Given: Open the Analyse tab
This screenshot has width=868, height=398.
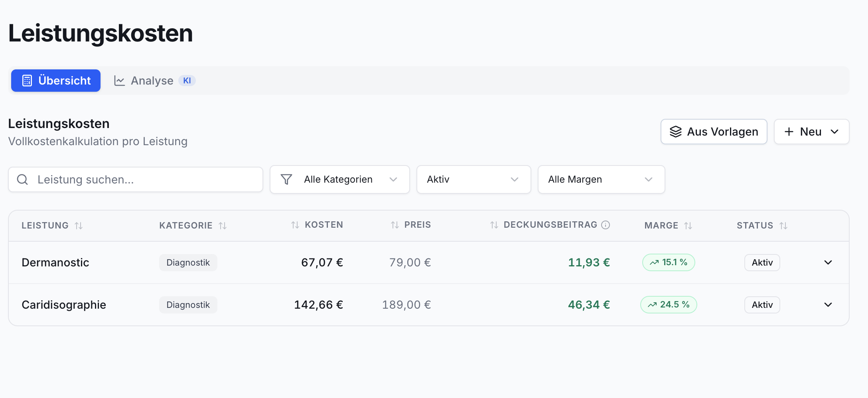Looking at the screenshot, I should tap(154, 81).
